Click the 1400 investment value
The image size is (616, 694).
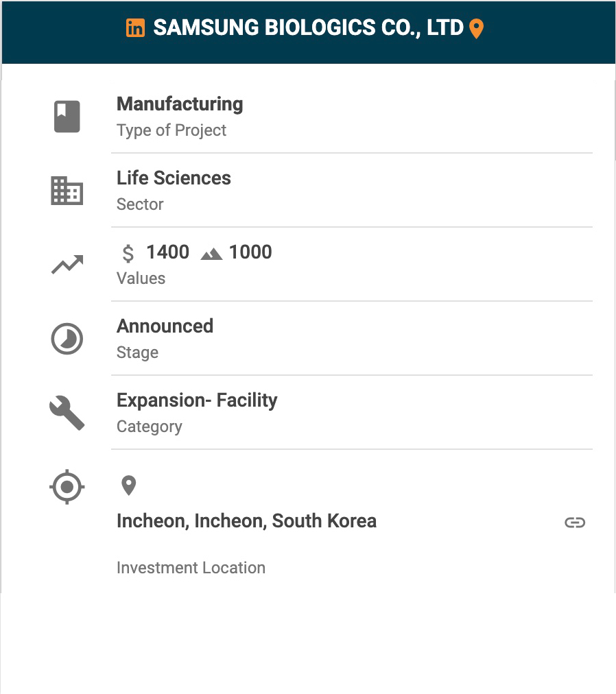coord(168,252)
